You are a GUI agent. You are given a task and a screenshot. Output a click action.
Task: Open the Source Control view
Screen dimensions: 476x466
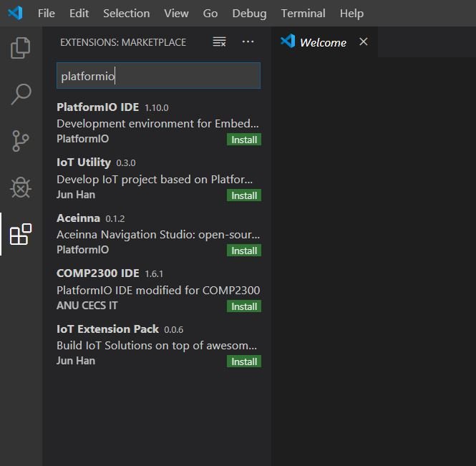point(21,141)
